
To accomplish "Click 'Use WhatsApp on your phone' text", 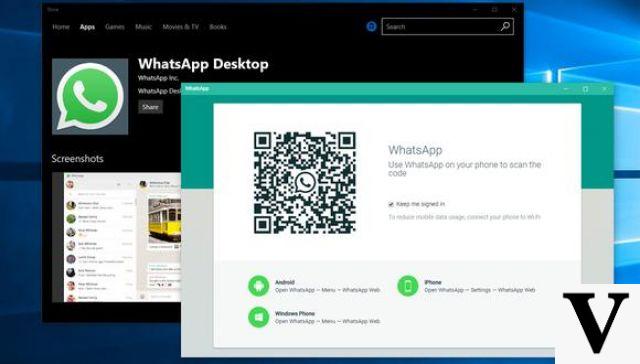I will click(x=464, y=169).
